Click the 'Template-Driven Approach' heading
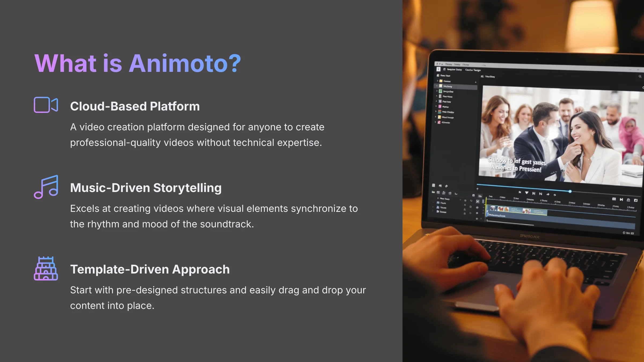This screenshot has width=644, height=362. [x=150, y=269]
